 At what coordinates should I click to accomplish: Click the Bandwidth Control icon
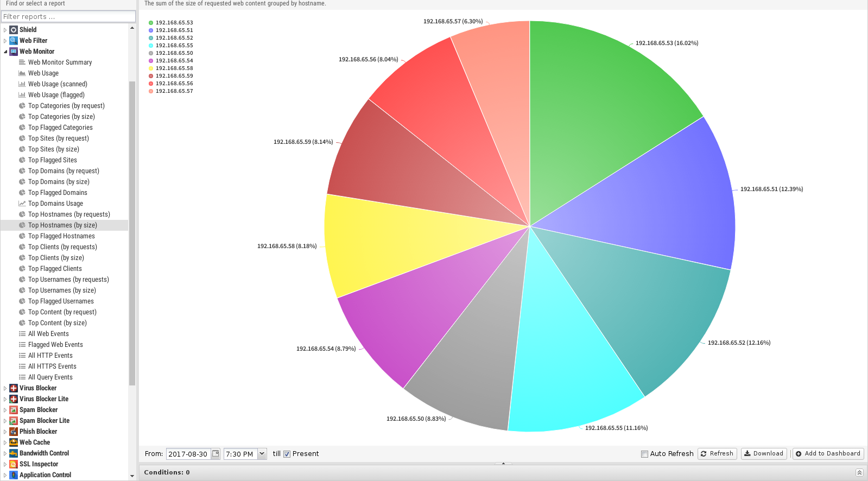point(14,453)
